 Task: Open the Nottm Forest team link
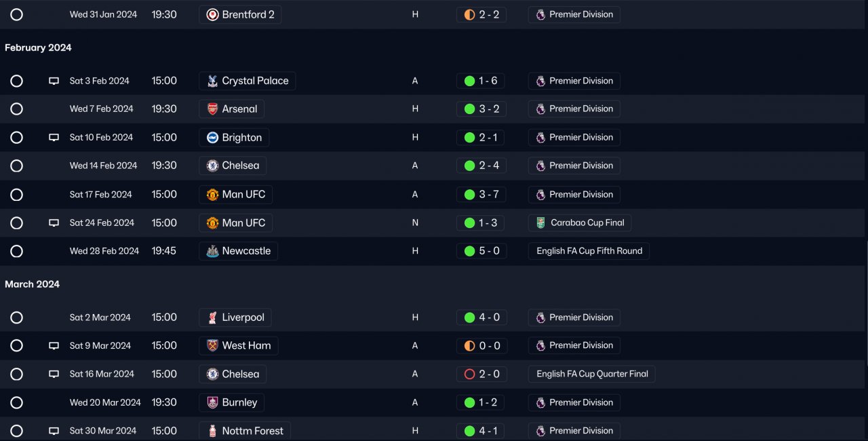(x=252, y=431)
